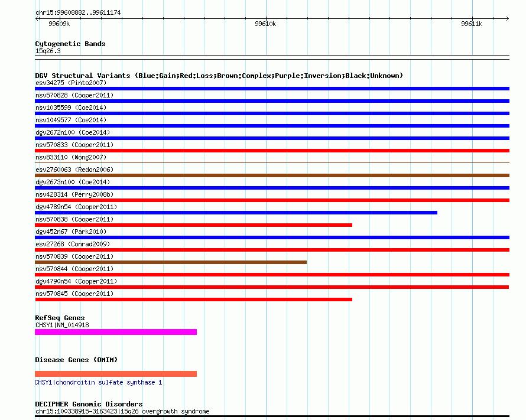Click the DGV Structural Variants track heading
Image resolution: width=526 pixels, height=420 pixels.
tap(219, 76)
